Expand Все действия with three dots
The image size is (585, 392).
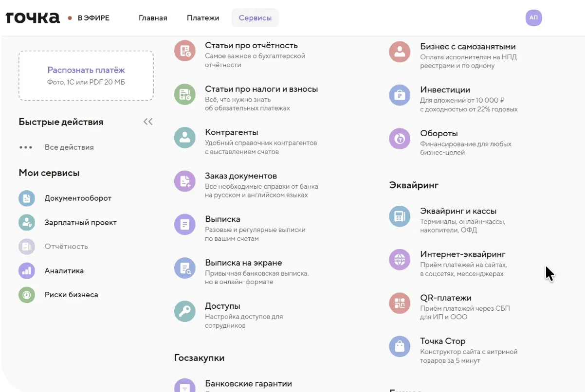click(26, 147)
